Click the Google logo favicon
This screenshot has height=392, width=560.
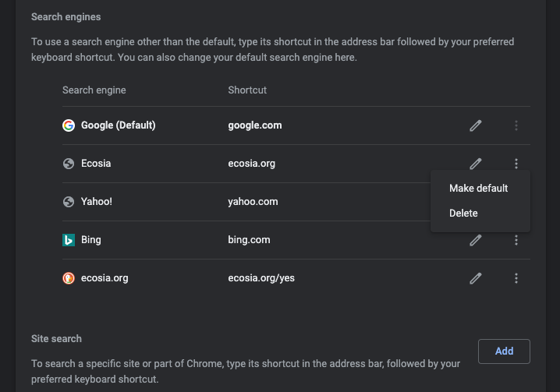(x=69, y=125)
